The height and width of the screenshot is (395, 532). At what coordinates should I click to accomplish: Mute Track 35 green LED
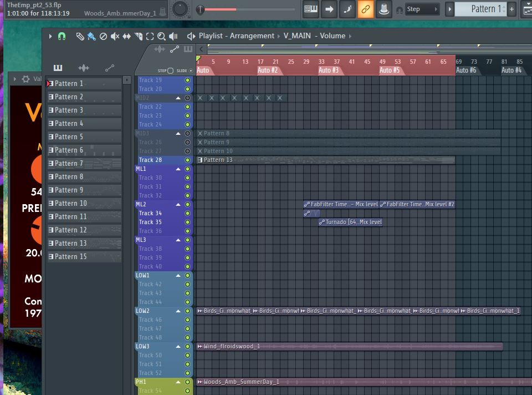click(x=187, y=222)
